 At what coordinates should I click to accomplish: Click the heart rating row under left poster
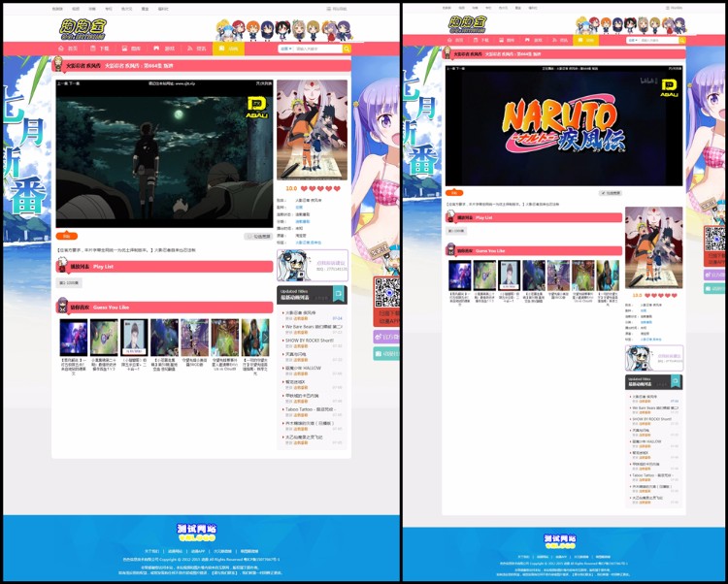click(320, 189)
